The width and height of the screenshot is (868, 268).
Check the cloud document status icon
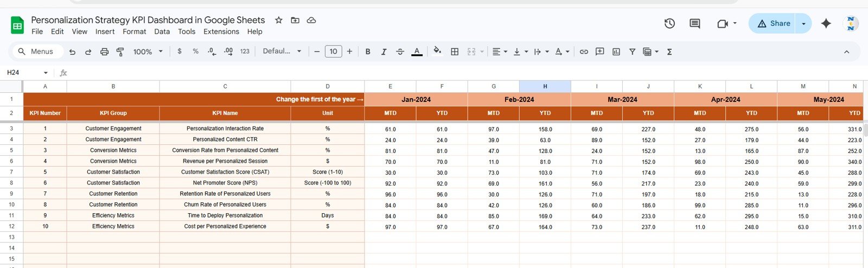[x=311, y=20]
